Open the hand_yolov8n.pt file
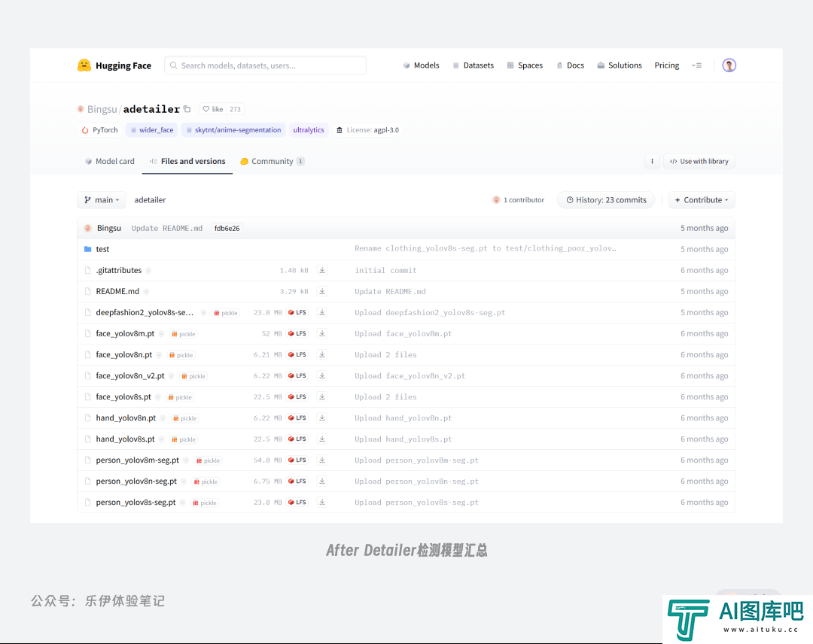This screenshot has width=813, height=644. point(126,418)
